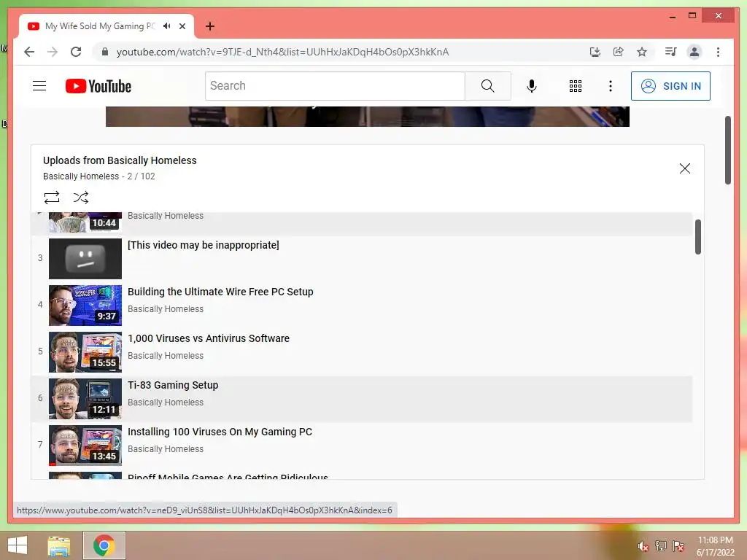747x560 pixels.
Task: Open File Explorer from taskbar
Action: pyautogui.click(x=59, y=545)
